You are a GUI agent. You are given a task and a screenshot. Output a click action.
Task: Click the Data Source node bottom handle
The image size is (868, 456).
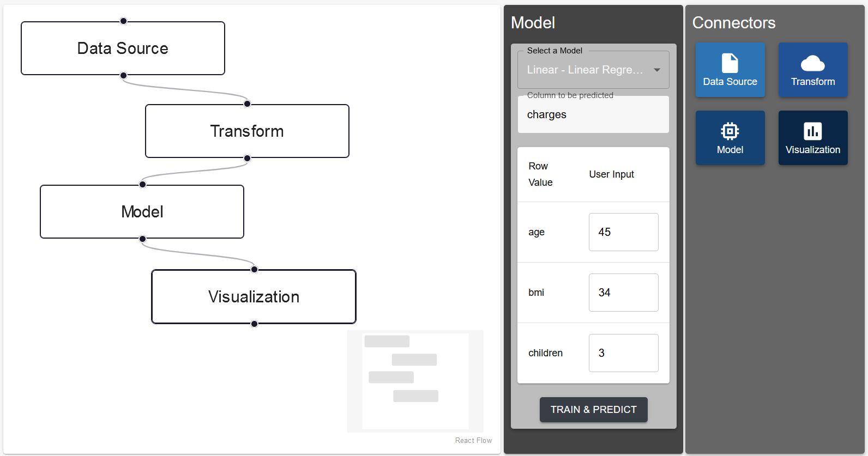pyautogui.click(x=123, y=75)
